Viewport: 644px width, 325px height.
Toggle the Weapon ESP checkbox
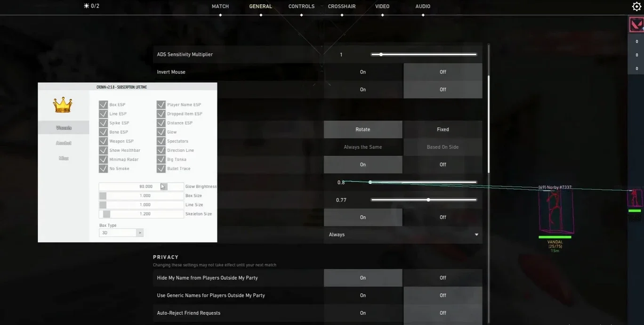[103, 141]
